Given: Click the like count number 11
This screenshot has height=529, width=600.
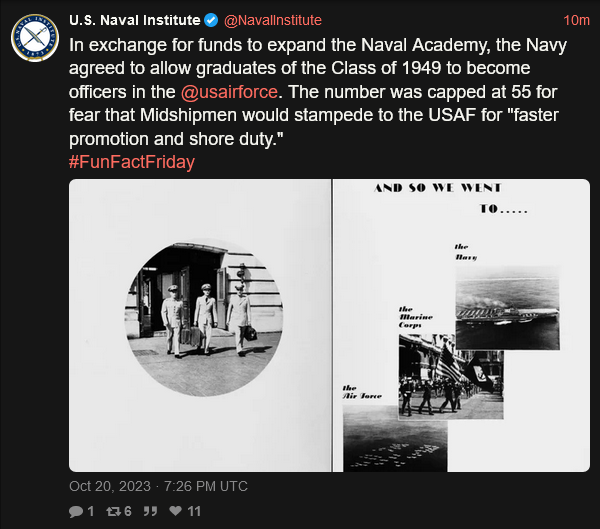Looking at the screenshot, I should coord(194,511).
